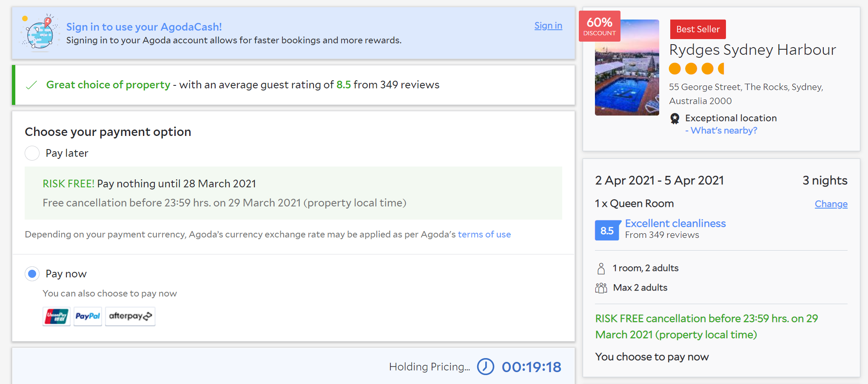Click the 8.5 cleanliness rating badge
Screen dimensions: 868x384
607,231
